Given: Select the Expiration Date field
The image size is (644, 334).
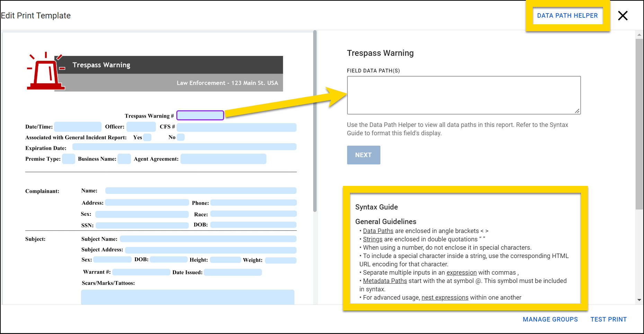Looking at the screenshot, I should pos(184,147).
